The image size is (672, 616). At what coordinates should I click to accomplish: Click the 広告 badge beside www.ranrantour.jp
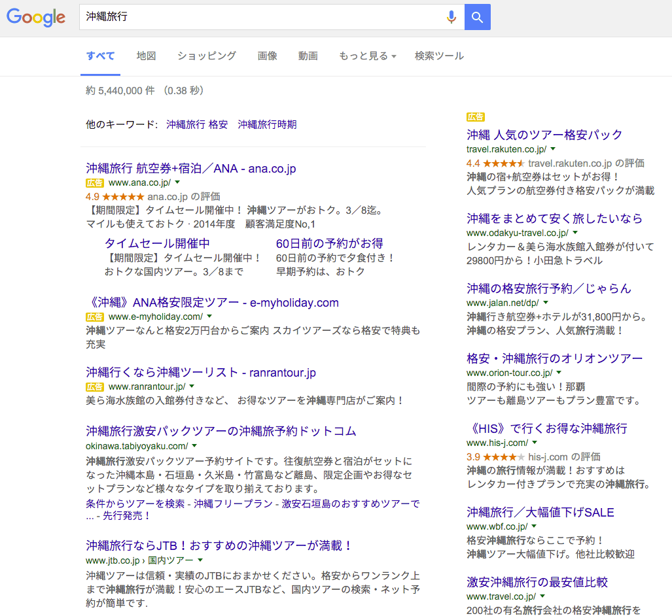[95, 386]
